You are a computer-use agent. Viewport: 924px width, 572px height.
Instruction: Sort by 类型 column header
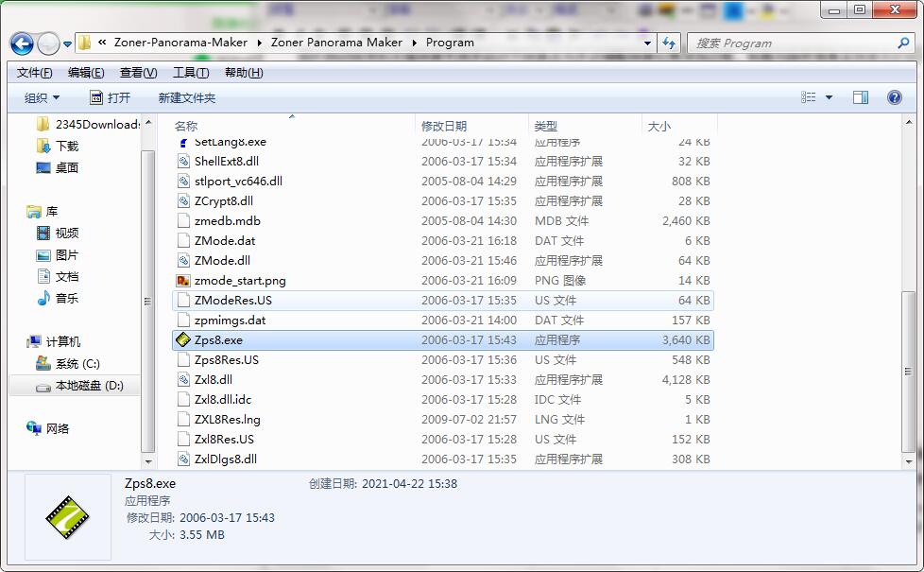[546, 126]
